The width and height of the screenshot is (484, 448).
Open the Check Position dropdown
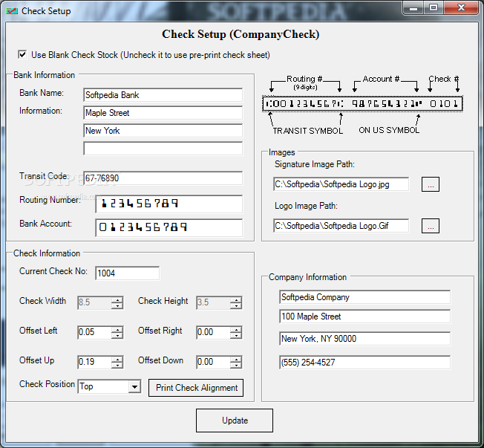click(134, 386)
